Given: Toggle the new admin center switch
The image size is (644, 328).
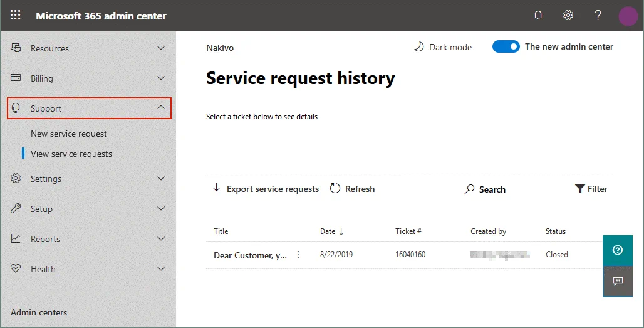Looking at the screenshot, I should coord(506,47).
